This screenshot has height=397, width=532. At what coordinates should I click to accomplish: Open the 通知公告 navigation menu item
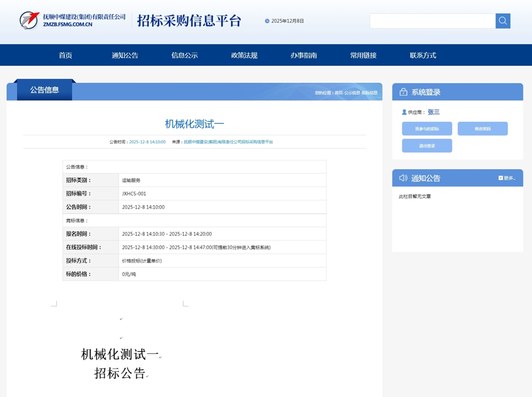[125, 55]
